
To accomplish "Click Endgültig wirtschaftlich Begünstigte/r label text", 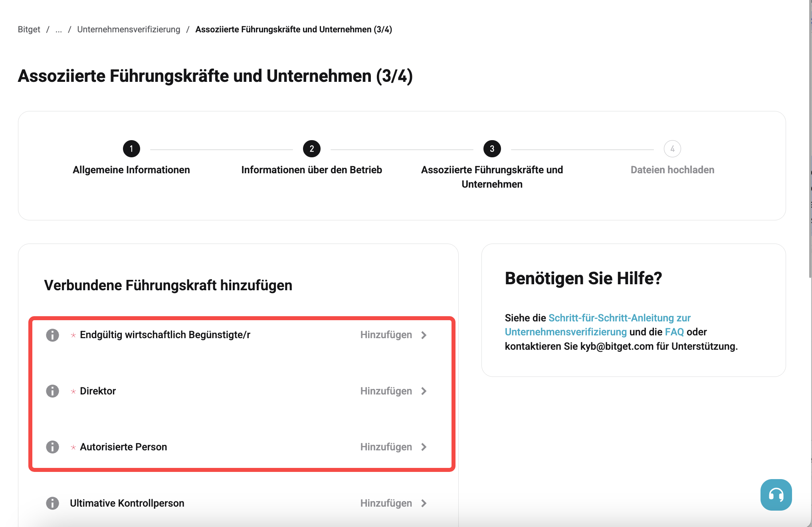I will click(165, 335).
